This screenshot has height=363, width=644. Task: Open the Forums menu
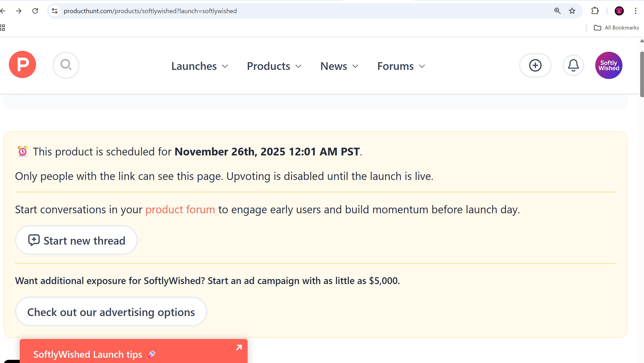(x=401, y=66)
